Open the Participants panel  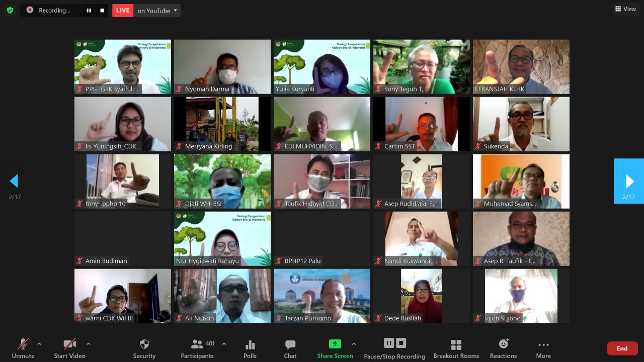coord(197,348)
